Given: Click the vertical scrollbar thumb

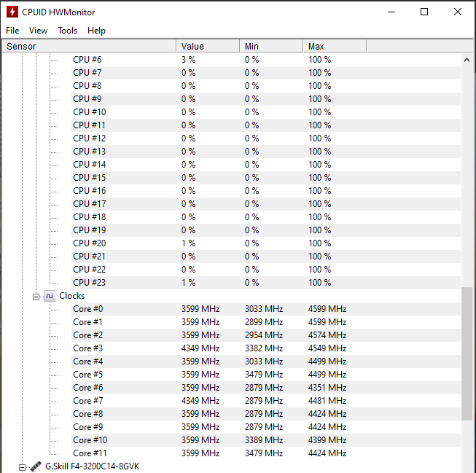Looking at the screenshot, I should [x=467, y=353].
